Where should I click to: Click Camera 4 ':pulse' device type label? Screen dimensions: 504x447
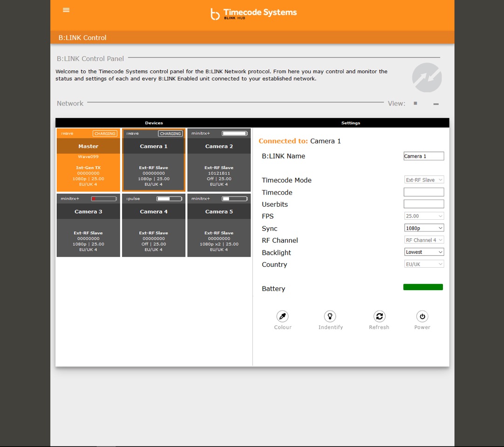click(133, 199)
